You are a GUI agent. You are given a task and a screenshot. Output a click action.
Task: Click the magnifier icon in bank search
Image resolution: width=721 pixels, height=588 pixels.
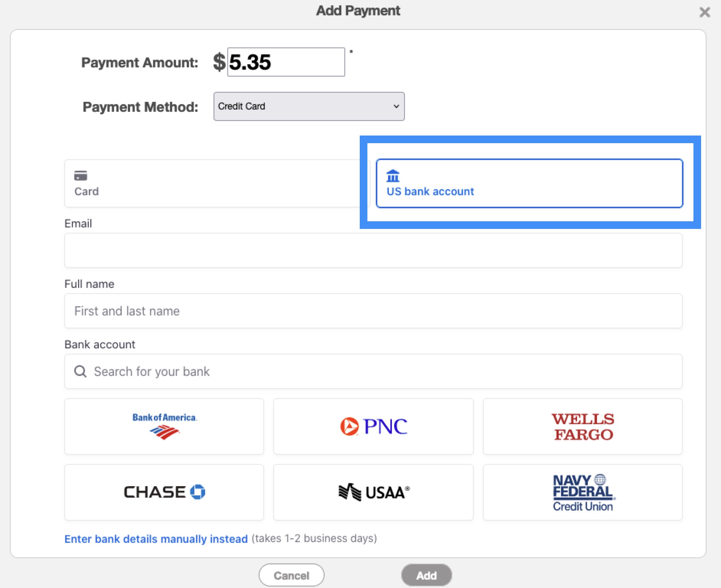point(80,371)
